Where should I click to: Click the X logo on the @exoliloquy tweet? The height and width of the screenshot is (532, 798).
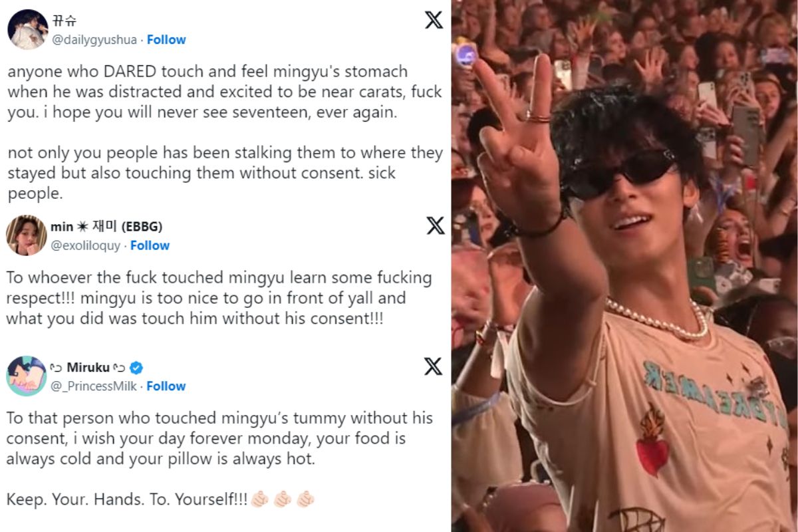[435, 226]
